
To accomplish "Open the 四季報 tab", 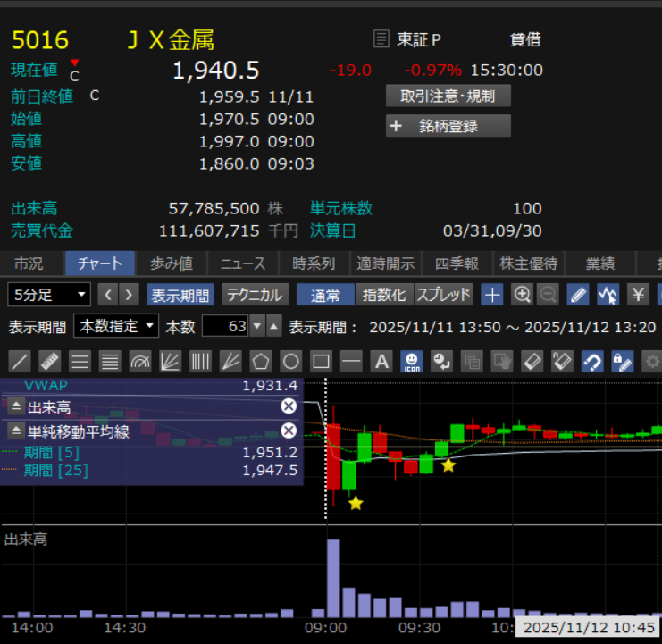I will (x=457, y=263).
